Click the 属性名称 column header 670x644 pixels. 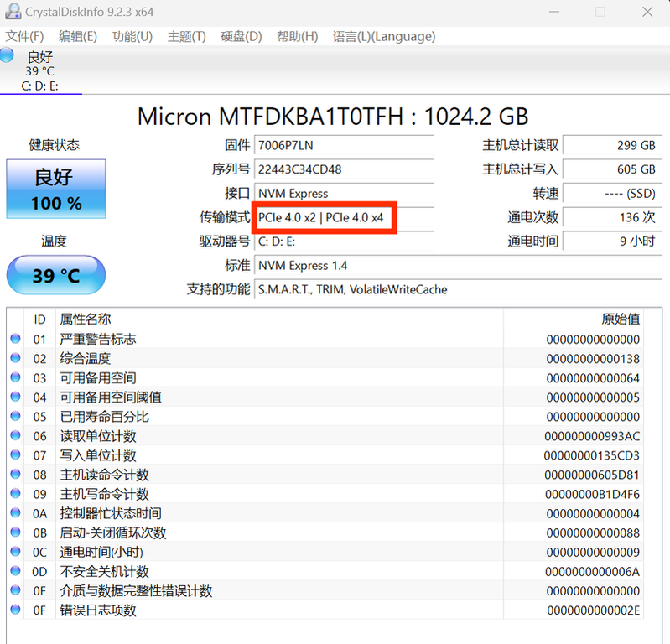[279, 319]
